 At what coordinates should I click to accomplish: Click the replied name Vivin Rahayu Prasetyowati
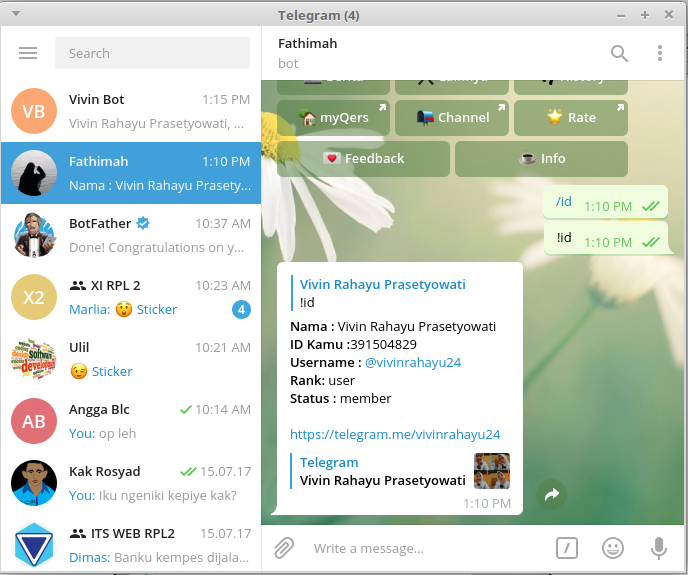click(383, 284)
